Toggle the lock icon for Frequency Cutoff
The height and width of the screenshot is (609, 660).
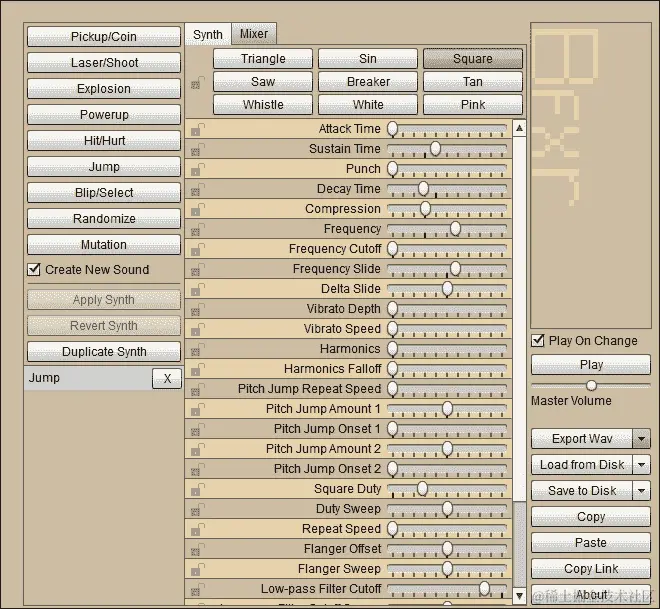pyautogui.click(x=197, y=249)
